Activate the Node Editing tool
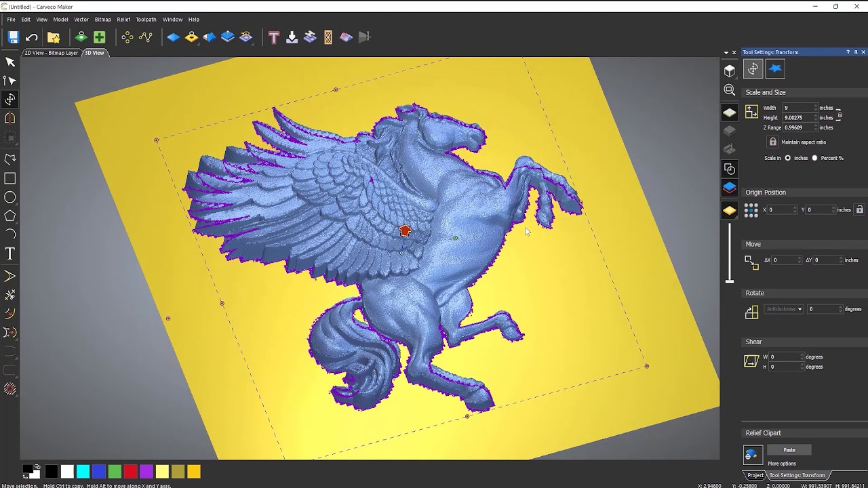The width and height of the screenshot is (868, 488). [10, 80]
